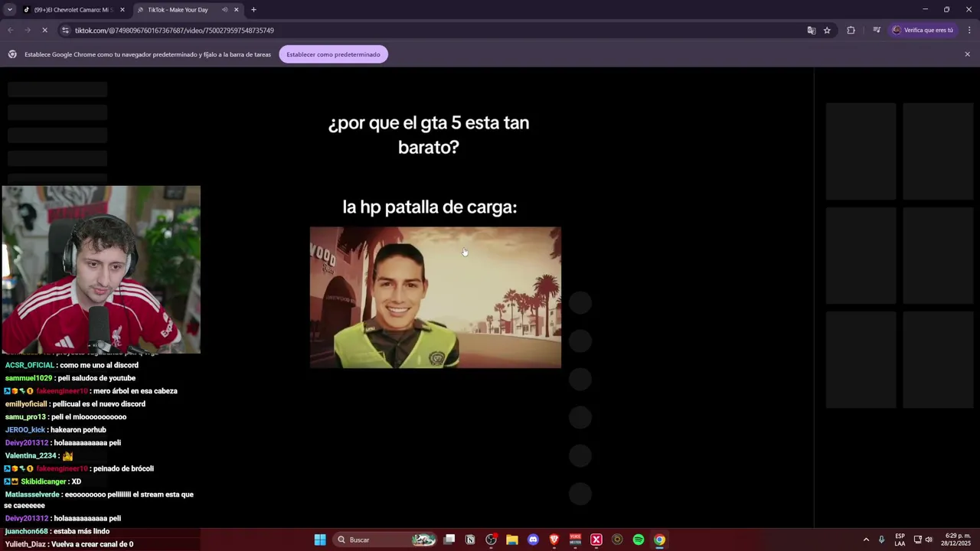Minimize the Chrome window
The width and height of the screenshot is (980, 551).
(925, 10)
